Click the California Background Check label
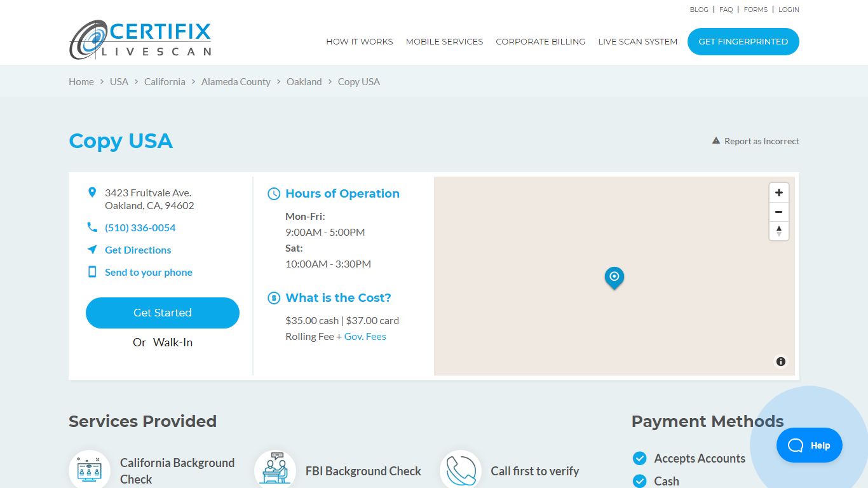868x488 pixels. [177, 471]
